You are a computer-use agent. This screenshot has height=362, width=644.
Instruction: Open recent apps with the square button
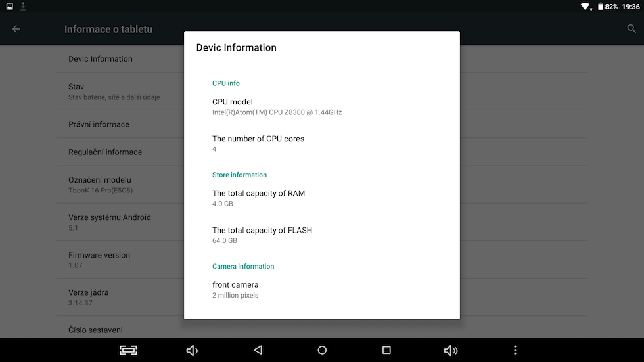pos(386,350)
